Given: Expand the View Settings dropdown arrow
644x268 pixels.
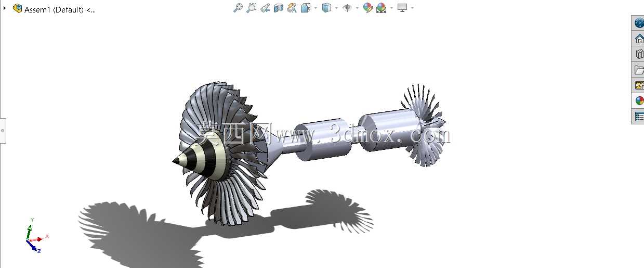Looking at the screenshot, I should [412, 8].
